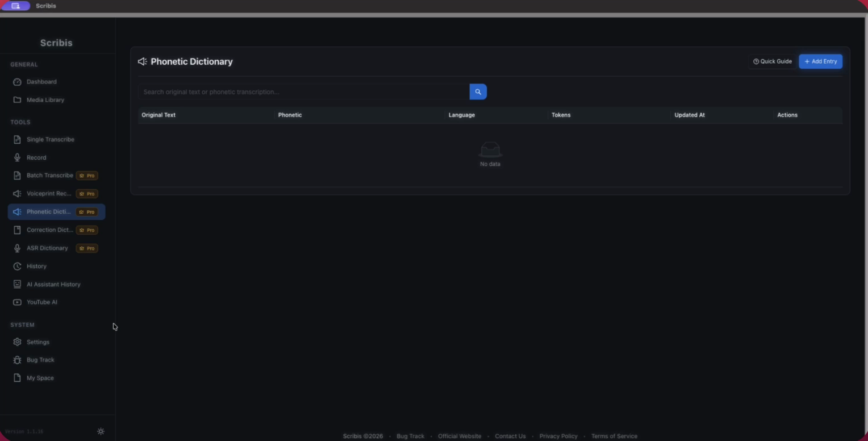This screenshot has width=868, height=441.
Task: Click the purple app icon in title bar
Action: coord(15,6)
